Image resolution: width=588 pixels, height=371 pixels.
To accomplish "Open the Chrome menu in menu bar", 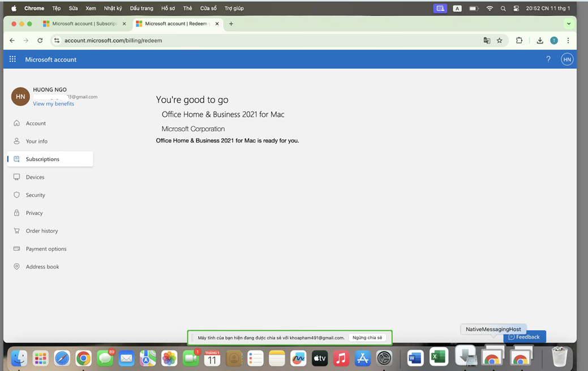I will pyautogui.click(x=34, y=8).
